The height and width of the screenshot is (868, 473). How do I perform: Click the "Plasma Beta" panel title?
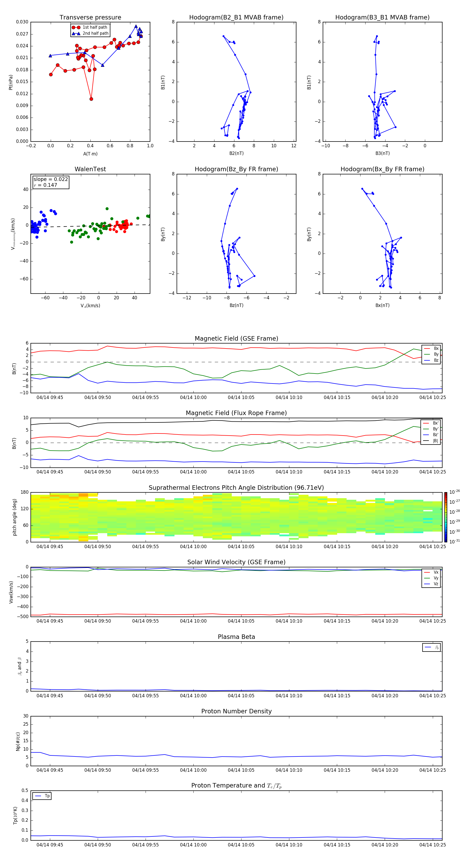(236, 637)
